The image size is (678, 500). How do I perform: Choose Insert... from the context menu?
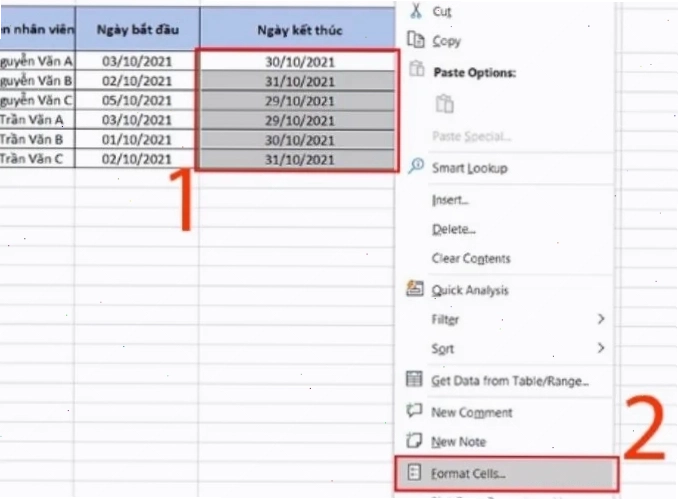[506, 200]
